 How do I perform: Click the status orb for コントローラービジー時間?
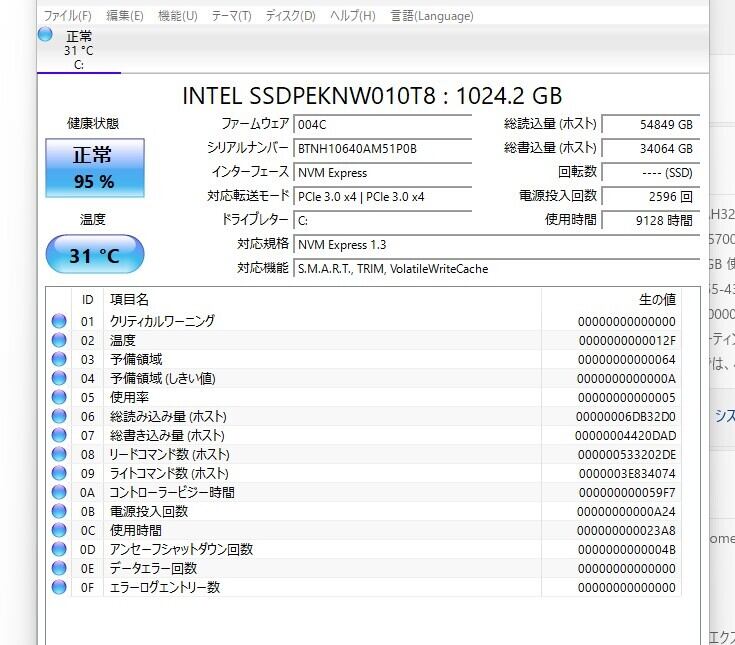(x=59, y=492)
